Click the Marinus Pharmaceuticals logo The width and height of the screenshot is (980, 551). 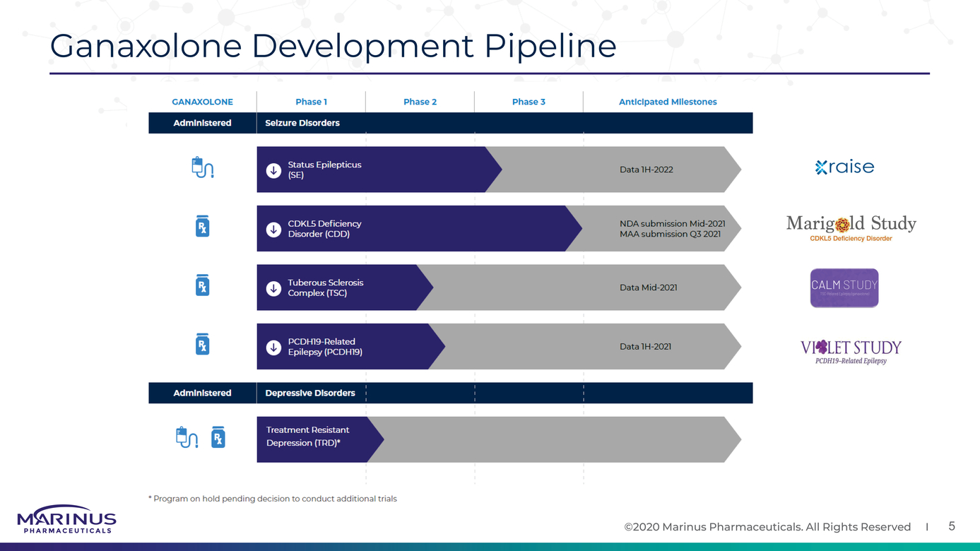66,519
